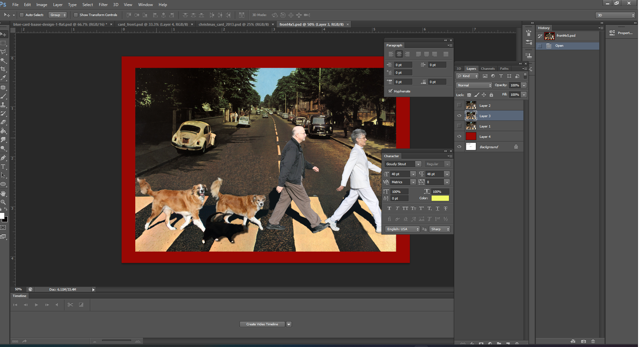Select the Brush tool in toolbox
644x347 pixels.
[3, 96]
